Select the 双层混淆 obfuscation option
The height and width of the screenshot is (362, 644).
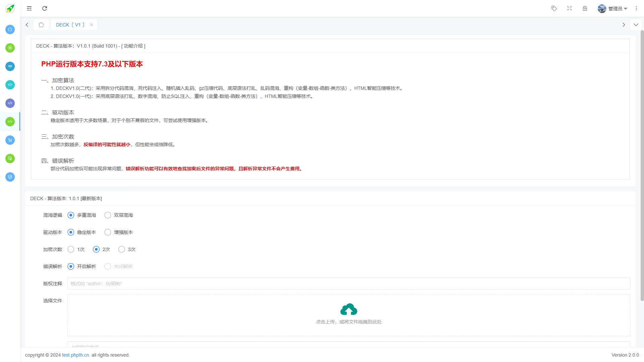(x=107, y=215)
